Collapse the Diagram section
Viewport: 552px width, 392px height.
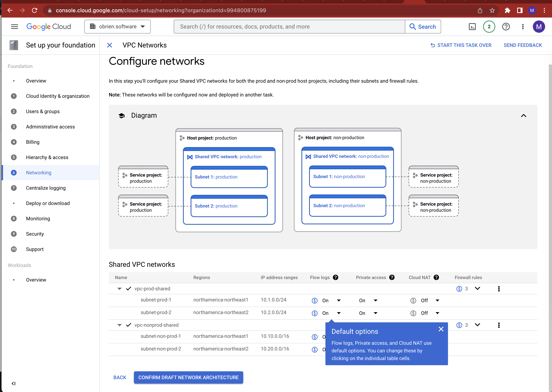pos(523,116)
